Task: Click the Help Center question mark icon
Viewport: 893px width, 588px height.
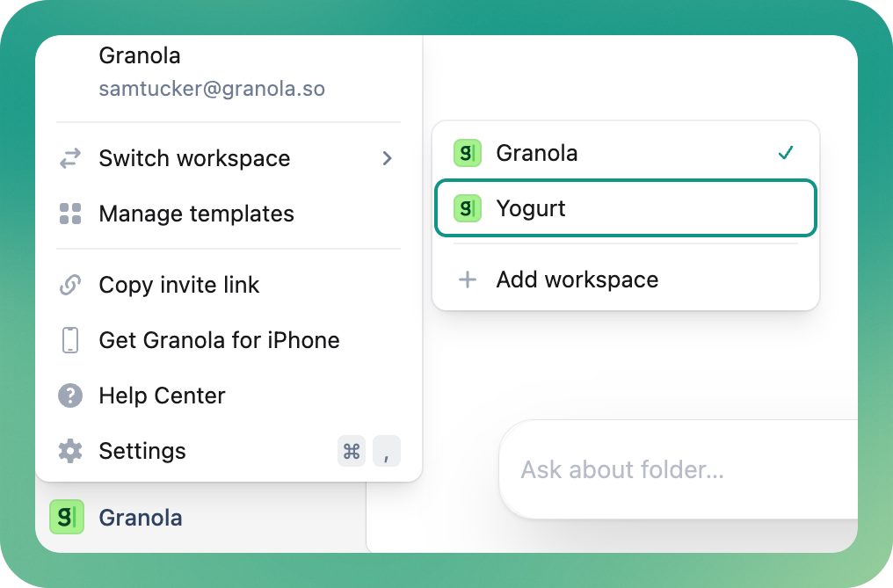Action: (70, 396)
